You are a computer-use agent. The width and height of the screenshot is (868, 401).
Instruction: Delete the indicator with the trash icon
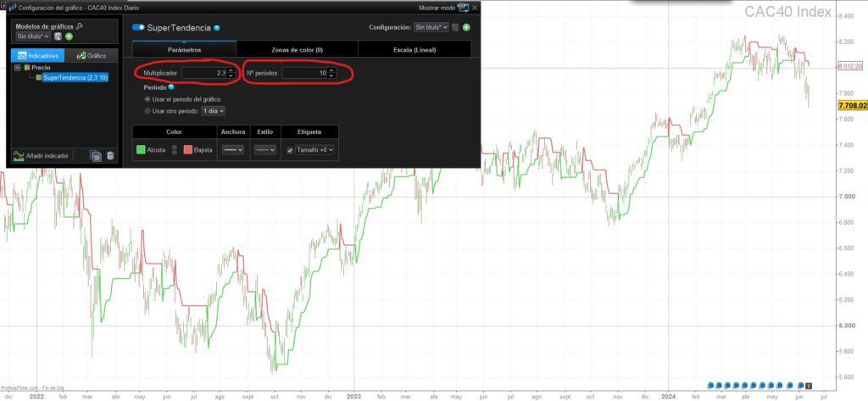coord(110,156)
